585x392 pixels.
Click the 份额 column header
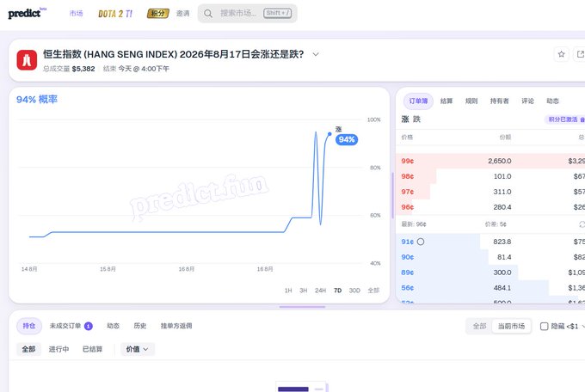505,138
